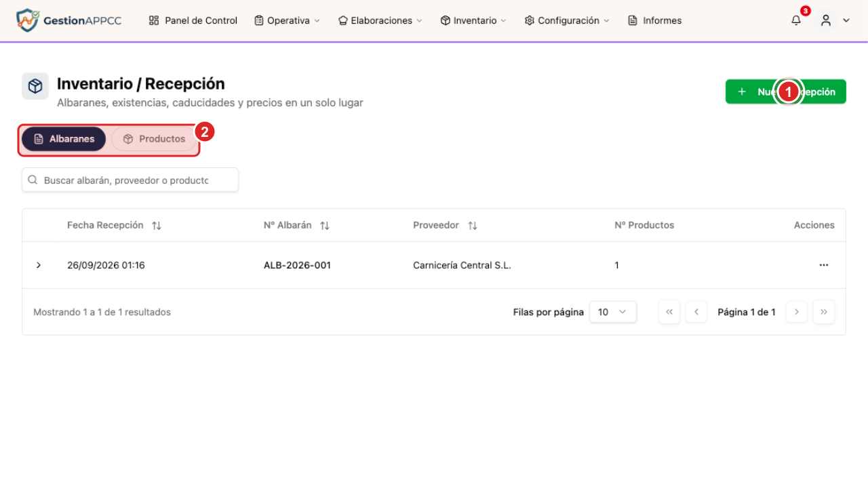Click the date 26/09/2026 01:16
Screen dimensions: 868x488
pyautogui.click(x=106, y=265)
